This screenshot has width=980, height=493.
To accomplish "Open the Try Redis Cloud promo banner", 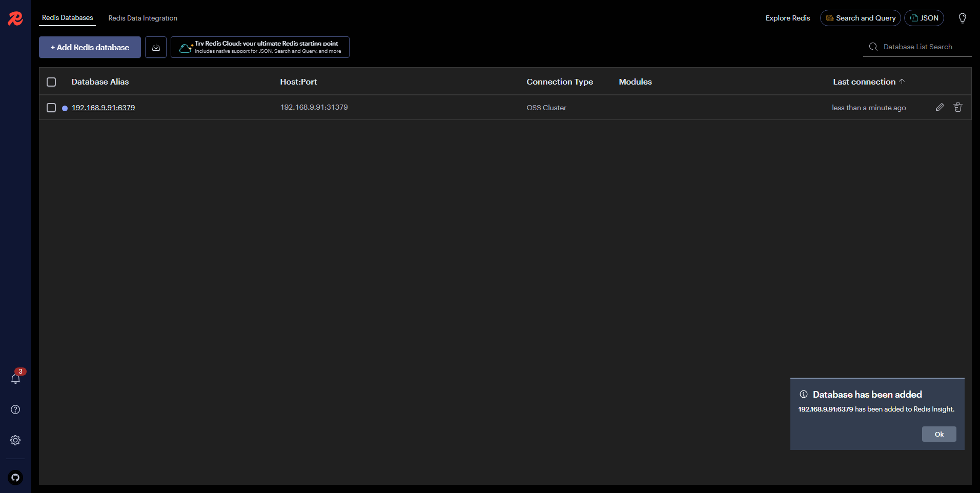I will (x=260, y=47).
